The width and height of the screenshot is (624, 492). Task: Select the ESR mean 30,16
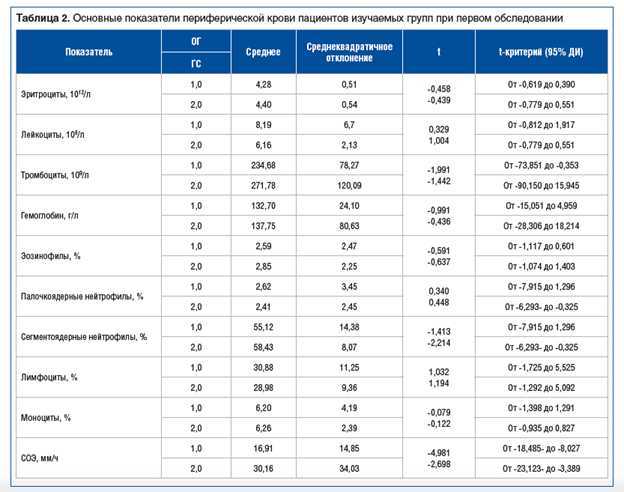pyautogui.click(x=263, y=469)
